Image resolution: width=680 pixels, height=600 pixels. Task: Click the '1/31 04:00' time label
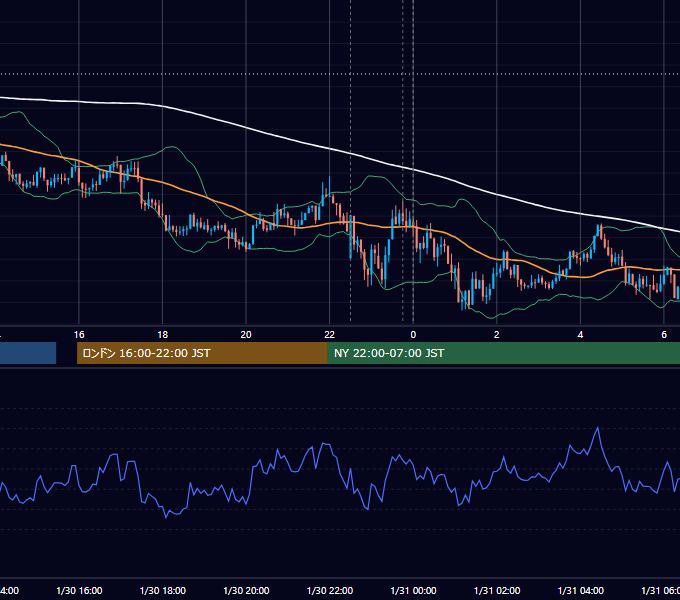click(x=580, y=590)
